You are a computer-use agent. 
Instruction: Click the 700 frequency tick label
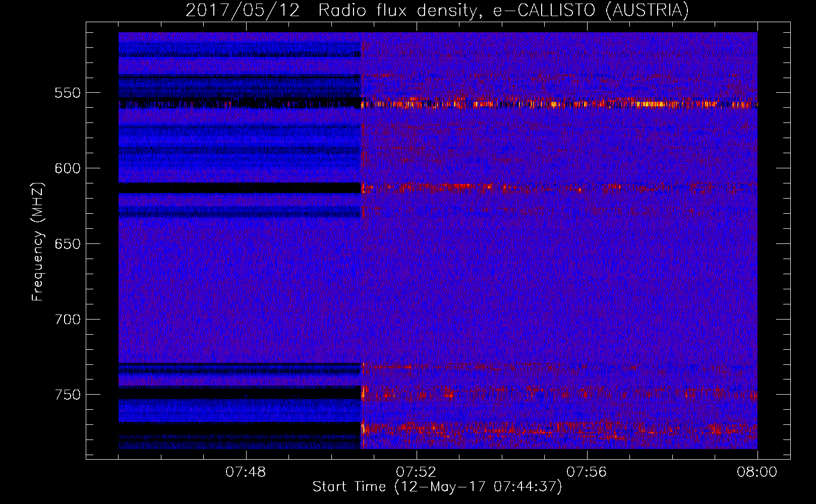(x=68, y=320)
